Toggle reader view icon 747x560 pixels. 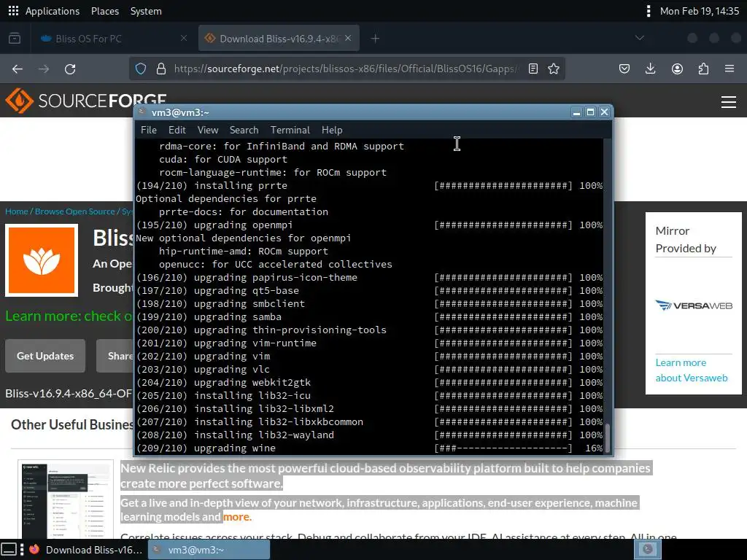[x=533, y=69]
